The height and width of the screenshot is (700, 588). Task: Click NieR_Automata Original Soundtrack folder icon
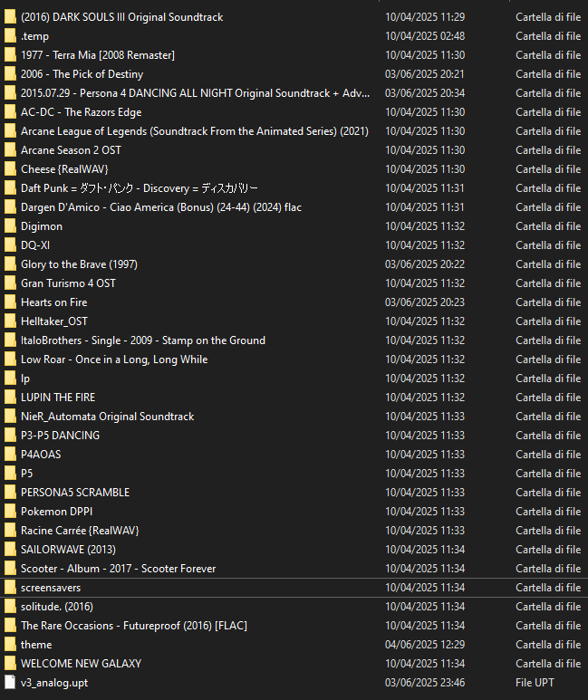tap(10, 417)
